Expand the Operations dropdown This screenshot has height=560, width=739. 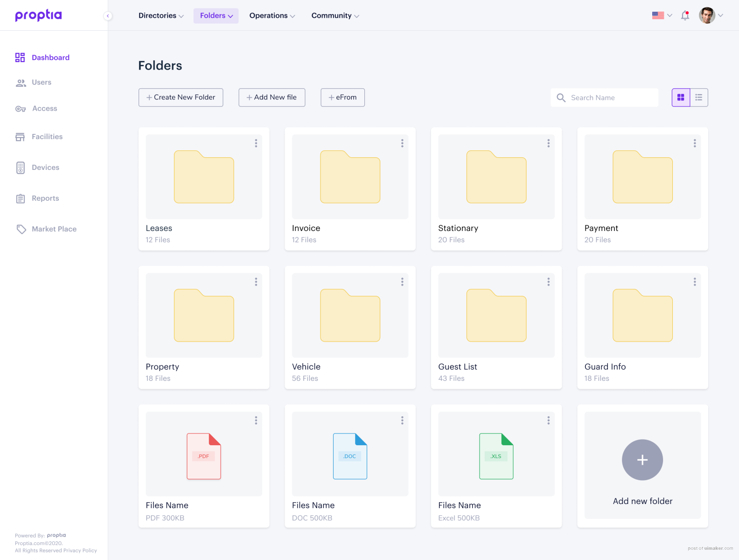tap(272, 16)
